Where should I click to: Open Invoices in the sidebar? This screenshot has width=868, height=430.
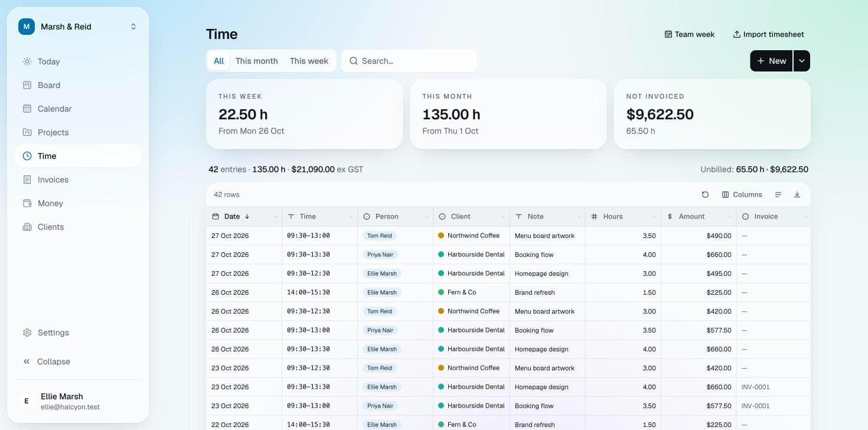pyautogui.click(x=78, y=180)
